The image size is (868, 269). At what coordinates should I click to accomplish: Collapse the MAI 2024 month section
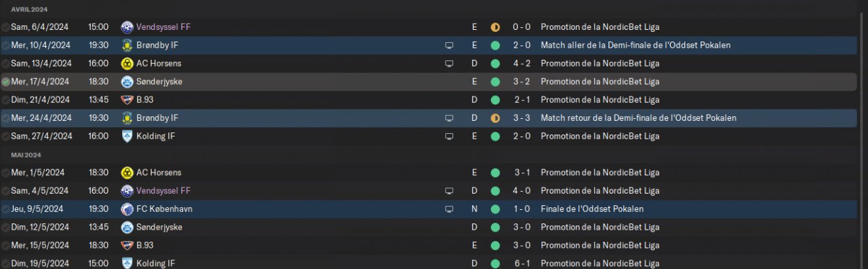click(x=26, y=155)
